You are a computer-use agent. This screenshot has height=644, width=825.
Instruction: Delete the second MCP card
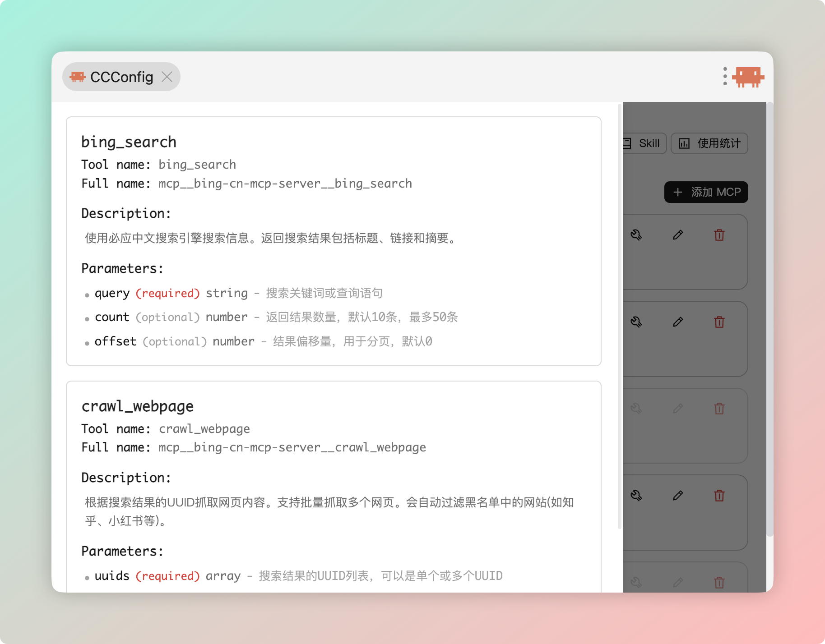[719, 322]
